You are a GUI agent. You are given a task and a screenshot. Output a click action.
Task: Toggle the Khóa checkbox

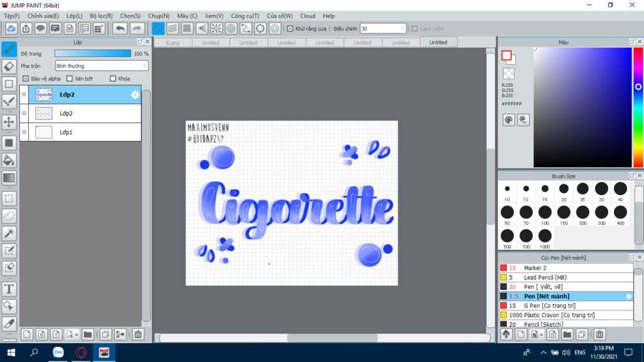[113, 79]
